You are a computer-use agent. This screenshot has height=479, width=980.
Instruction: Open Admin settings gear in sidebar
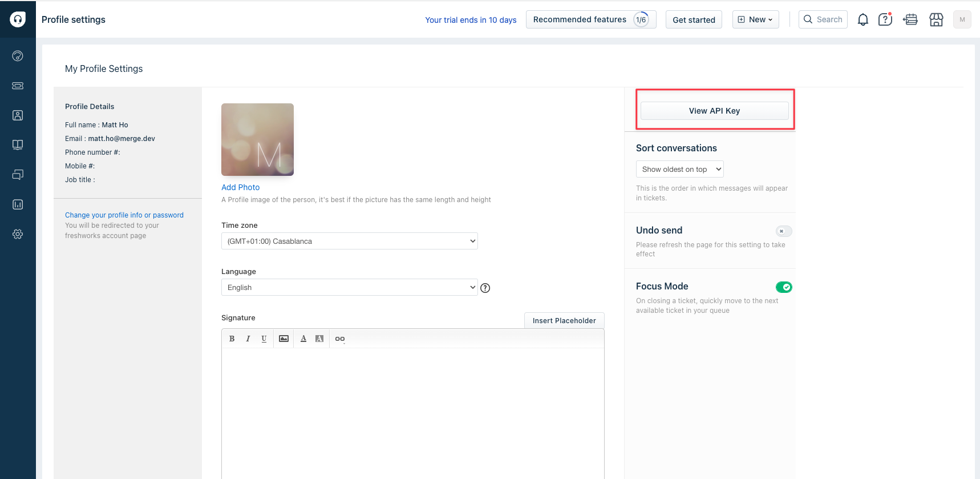18,234
